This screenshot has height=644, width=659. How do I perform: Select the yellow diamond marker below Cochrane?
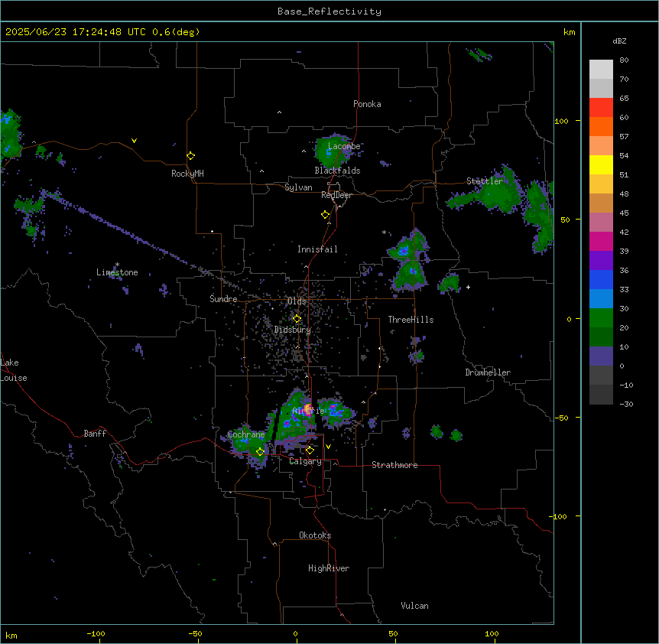tap(260, 452)
